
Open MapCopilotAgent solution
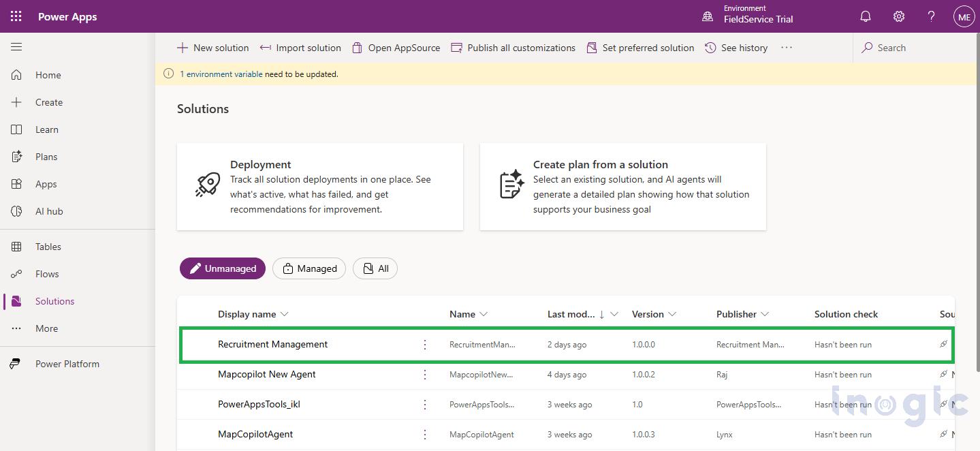[x=255, y=434]
